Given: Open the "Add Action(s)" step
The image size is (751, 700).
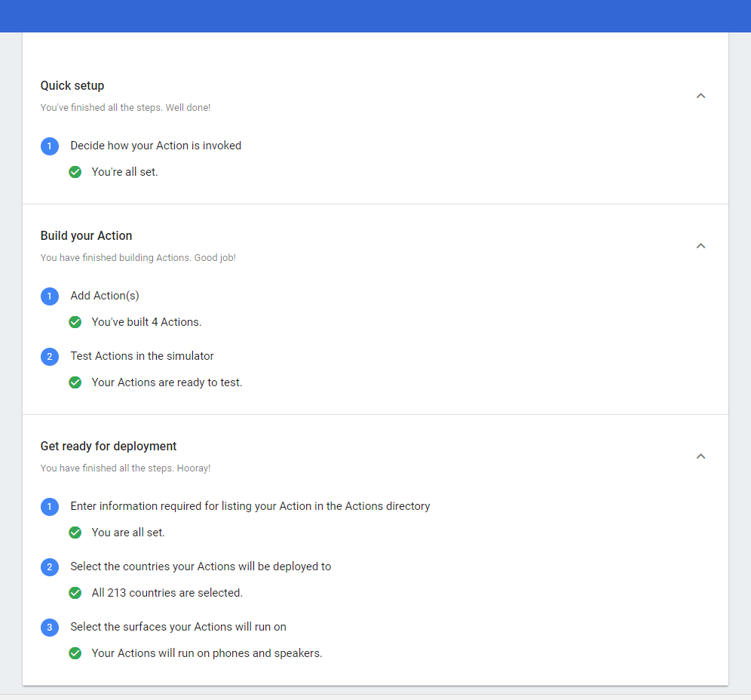Looking at the screenshot, I should tap(105, 296).
